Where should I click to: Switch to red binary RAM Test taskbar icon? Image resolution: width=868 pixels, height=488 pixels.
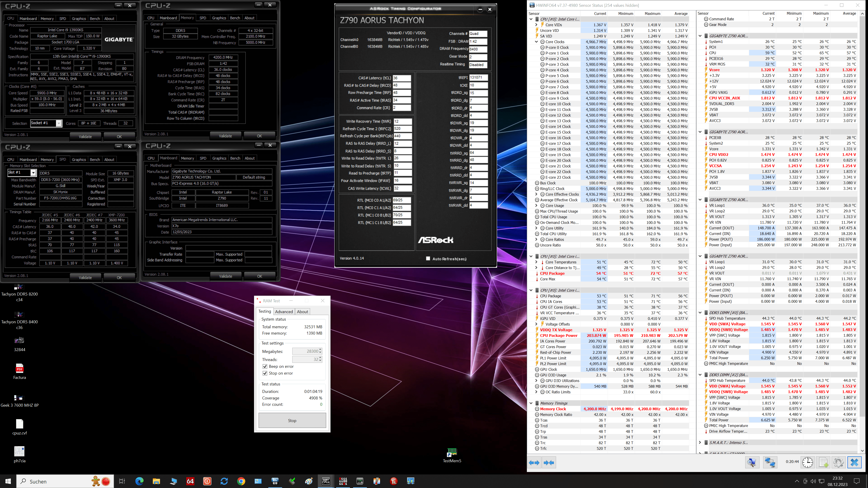(343, 481)
